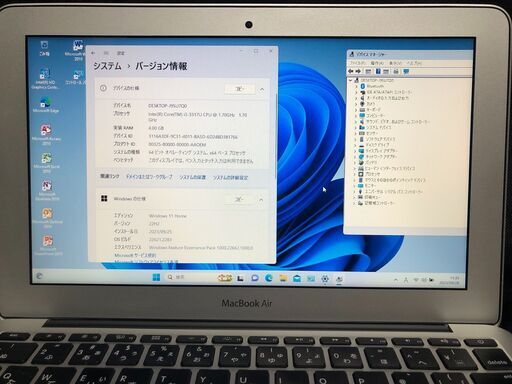Click the Windows 11 Home edition value
512x384 pixels.
pos(168,216)
